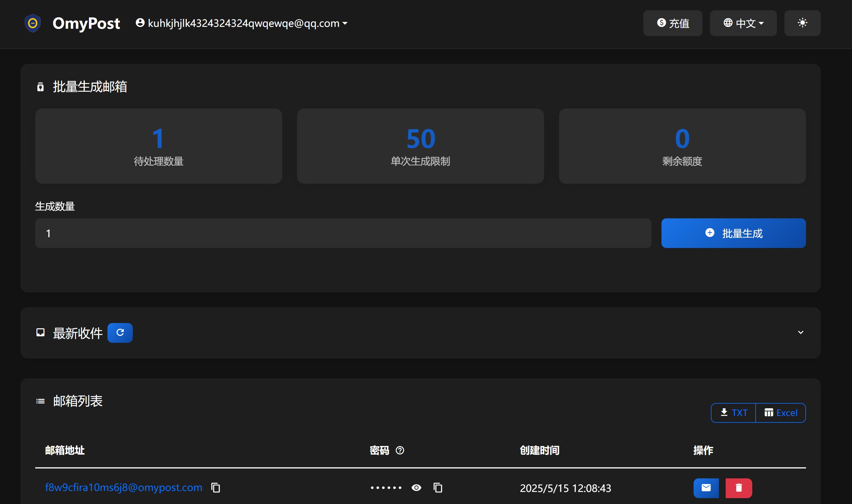Click the 充值 recharge button
This screenshot has width=852, height=504.
click(672, 23)
